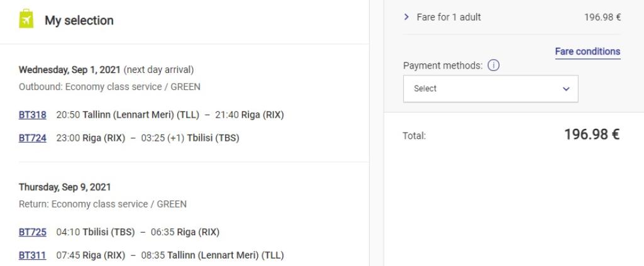Viewport: 644px width, 266px height.
Task: Open the BT725 flight link
Action: (33, 232)
